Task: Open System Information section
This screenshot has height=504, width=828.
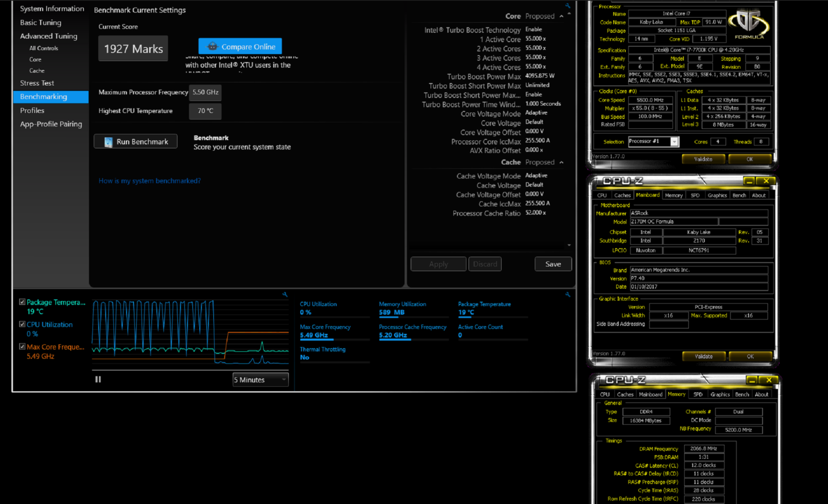Action: coord(52,8)
